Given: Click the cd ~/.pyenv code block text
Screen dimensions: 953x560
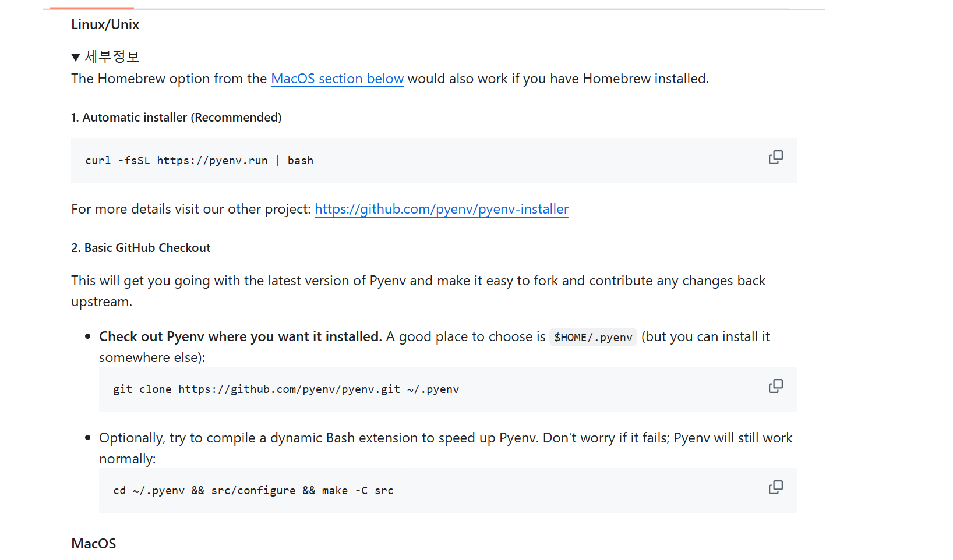Looking at the screenshot, I should pos(253,491).
